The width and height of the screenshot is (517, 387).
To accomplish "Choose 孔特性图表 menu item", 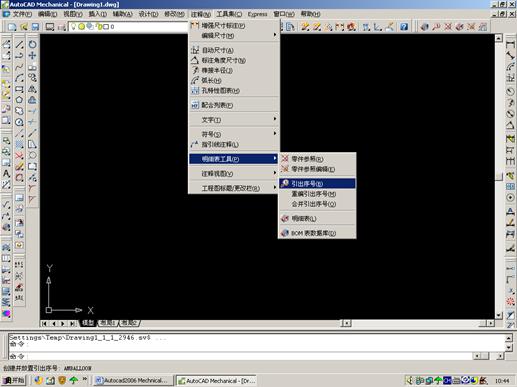I will (x=234, y=90).
